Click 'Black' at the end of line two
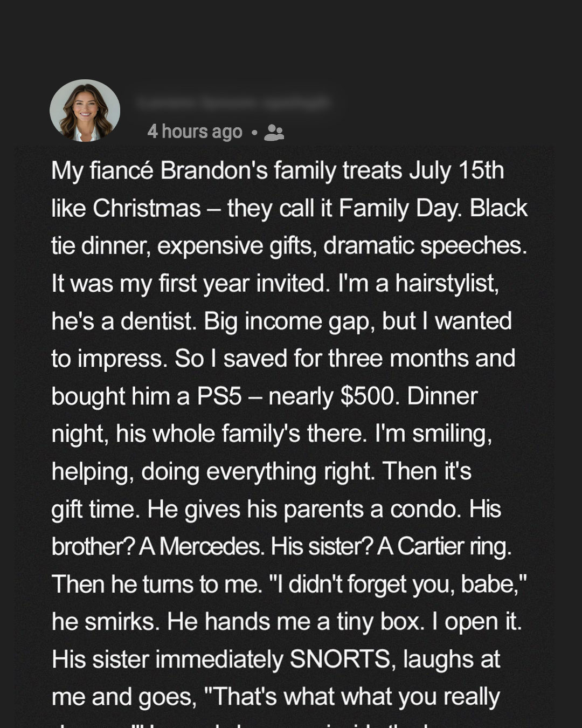The width and height of the screenshot is (582, 728). click(498, 209)
